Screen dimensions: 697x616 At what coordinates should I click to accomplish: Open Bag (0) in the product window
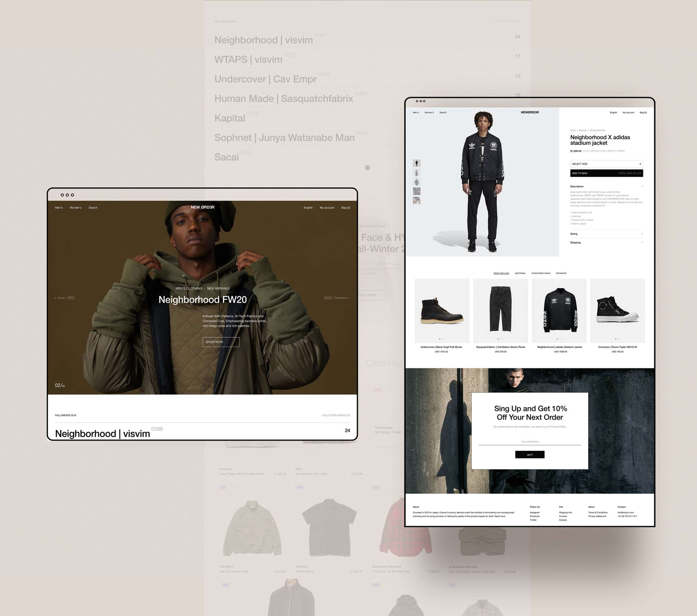643,113
